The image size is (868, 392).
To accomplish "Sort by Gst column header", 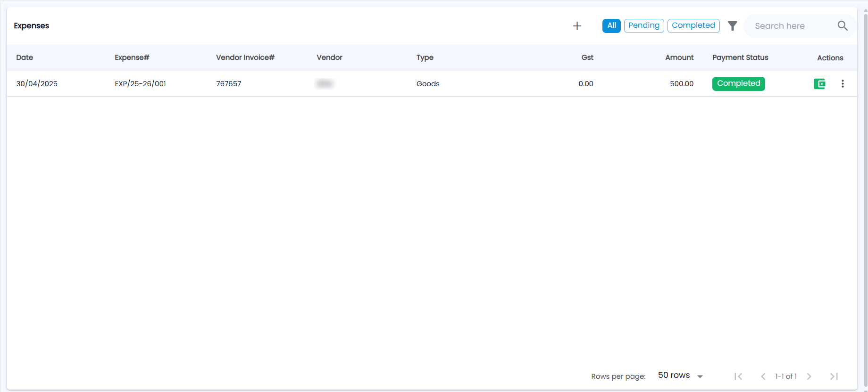I will pos(587,57).
